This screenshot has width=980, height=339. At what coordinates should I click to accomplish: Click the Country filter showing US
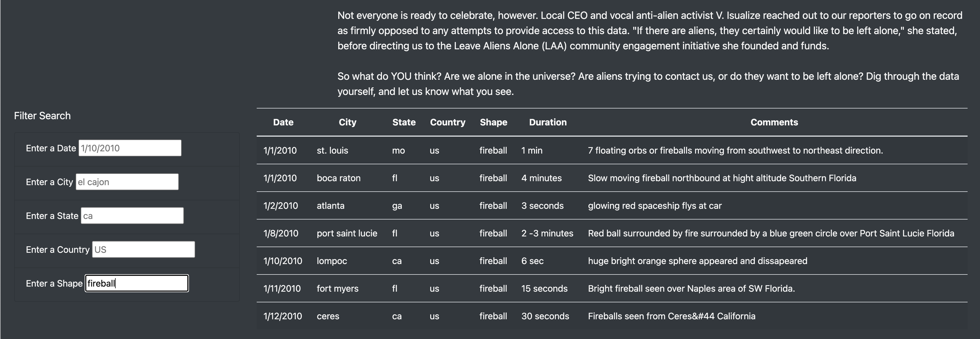point(143,249)
